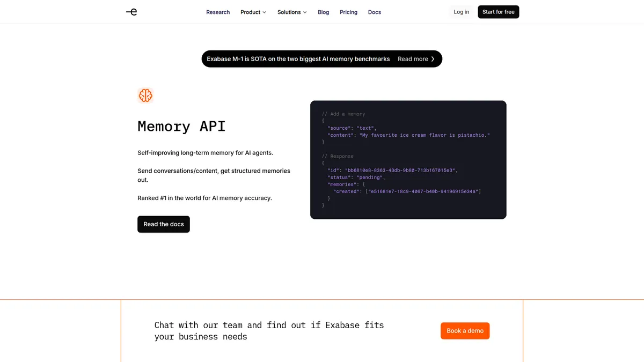The height and width of the screenshot is (362, 644).
Task: Open the Pricing page
Action: pos(348,12)
